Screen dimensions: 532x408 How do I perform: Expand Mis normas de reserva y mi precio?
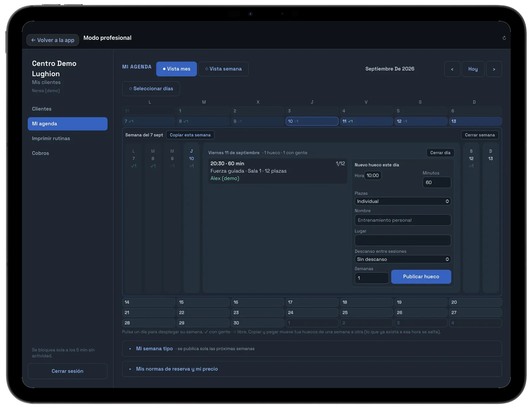tap(312, 369)
